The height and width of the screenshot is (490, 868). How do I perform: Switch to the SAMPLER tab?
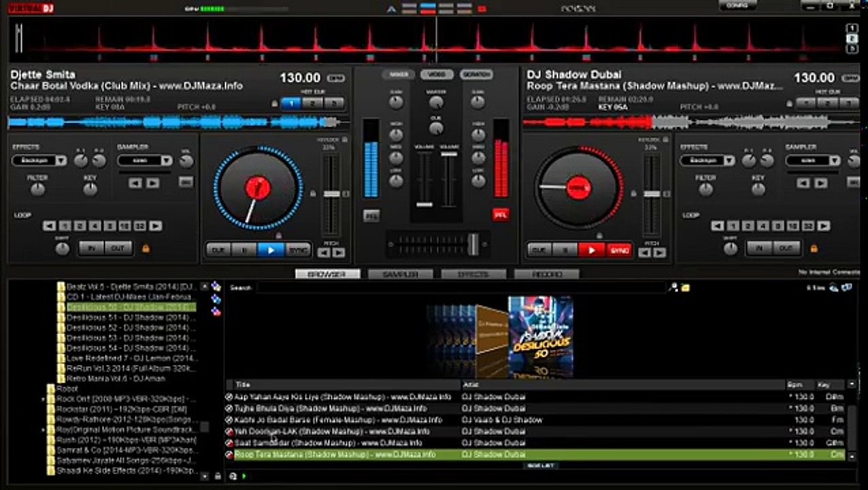coord(399,274)
